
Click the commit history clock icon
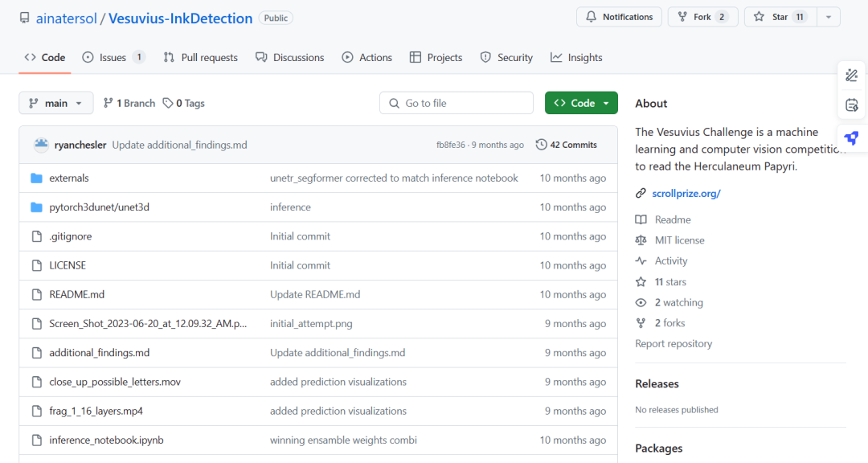[542, 145]
